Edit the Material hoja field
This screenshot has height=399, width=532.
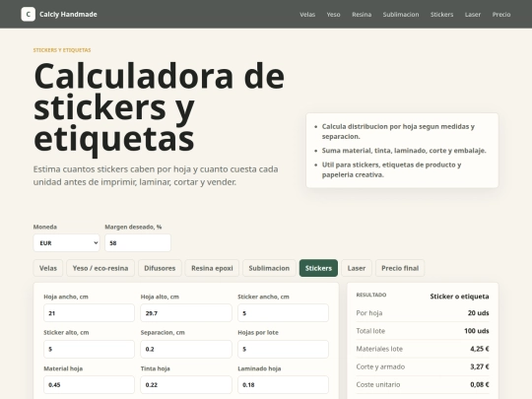click(x=89, y=385)
